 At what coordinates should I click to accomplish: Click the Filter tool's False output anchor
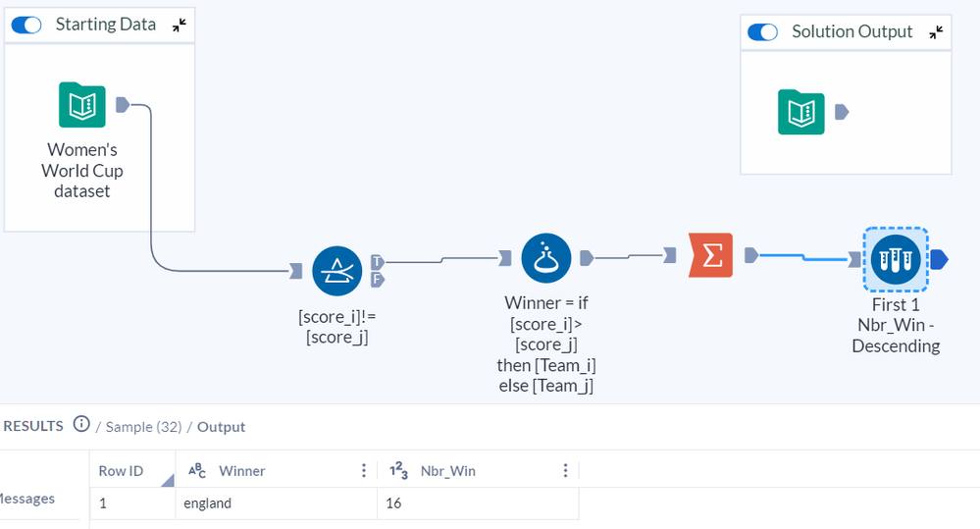378,280
